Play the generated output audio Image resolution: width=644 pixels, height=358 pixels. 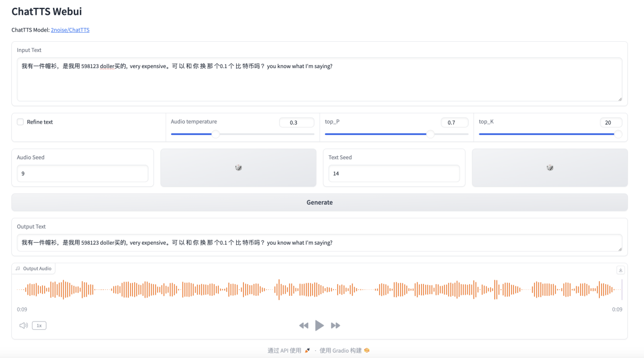[320, 325]
